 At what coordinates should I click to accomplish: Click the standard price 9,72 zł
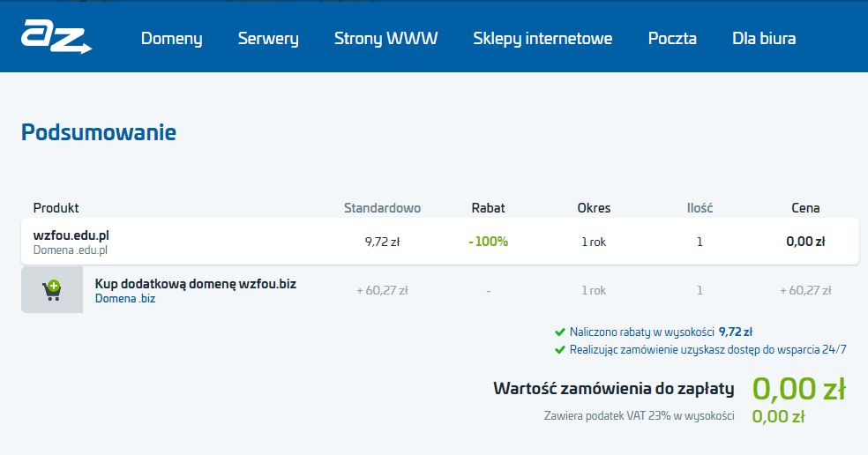[x=382, y=242]
